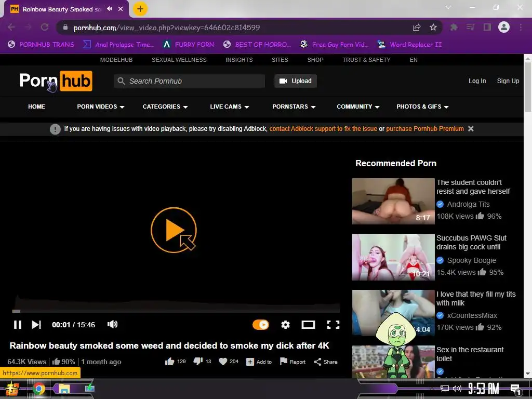Expand the CATEGORIES dropdown
532x399 pixels.
165,107
